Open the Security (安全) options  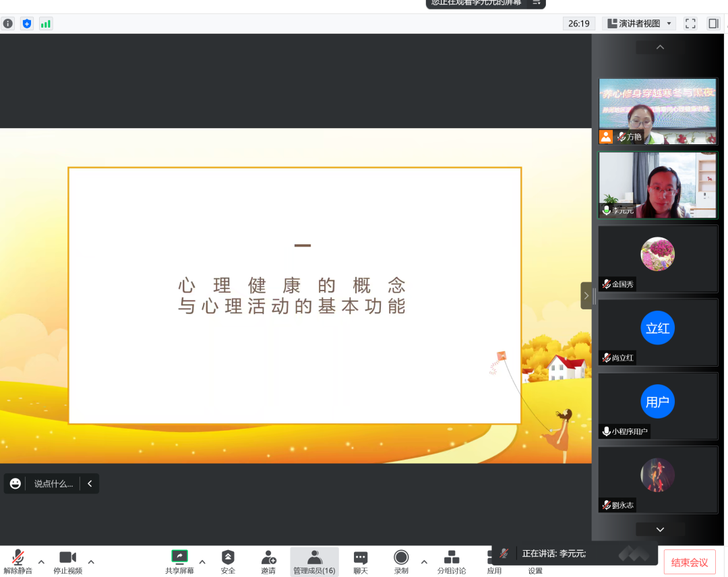click(x=228, y=562)
